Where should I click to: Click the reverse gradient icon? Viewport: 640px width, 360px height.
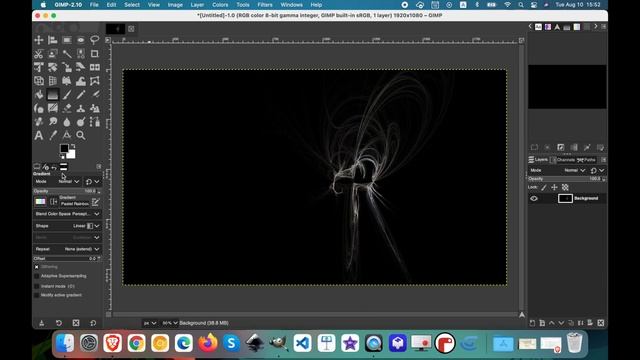pyautogui.click(x=53, y=202)
